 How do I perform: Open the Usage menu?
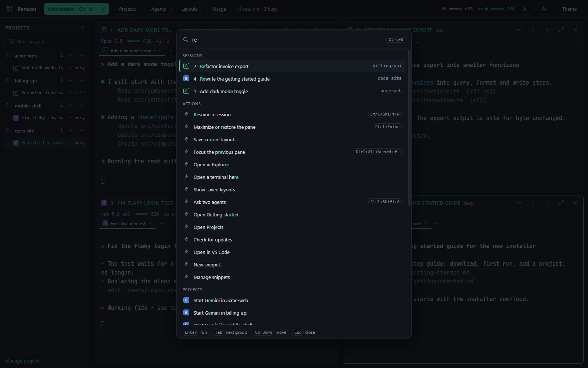[219, 9]
